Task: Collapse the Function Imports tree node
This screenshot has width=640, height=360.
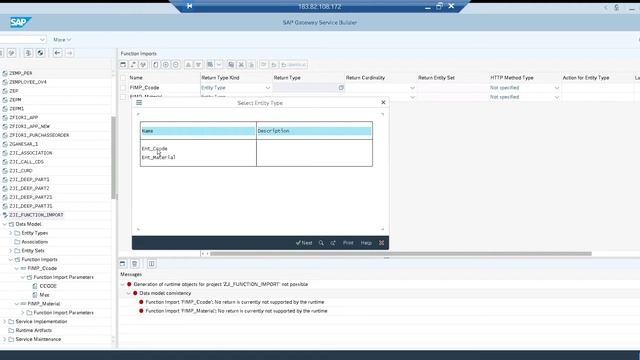Action: coord(11,260)
